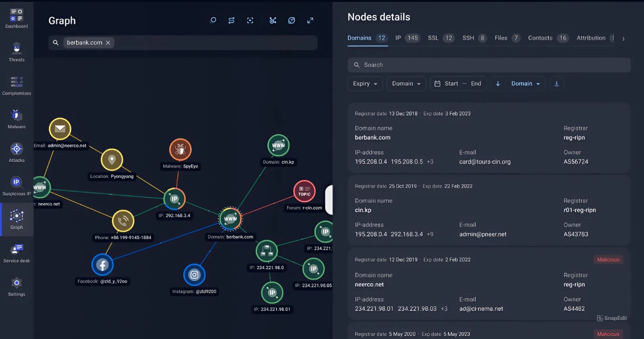Expand the +3 IP addresses for berbank.com

430,162
